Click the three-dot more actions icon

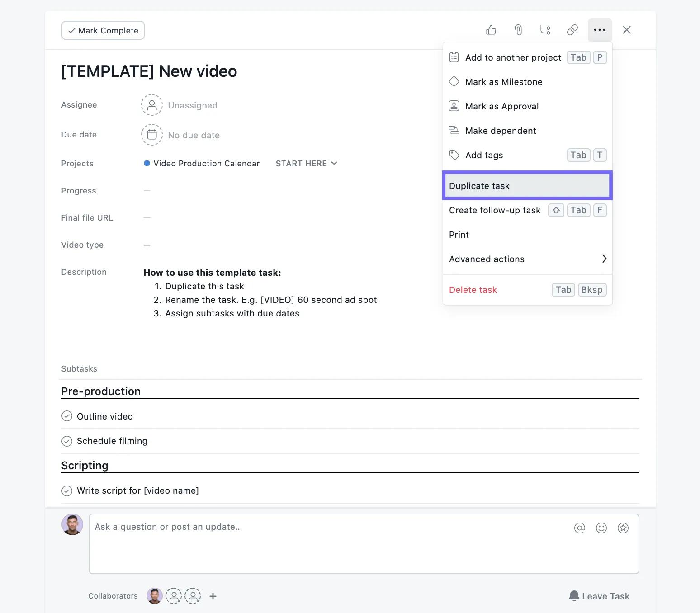(x=600, y=30)
